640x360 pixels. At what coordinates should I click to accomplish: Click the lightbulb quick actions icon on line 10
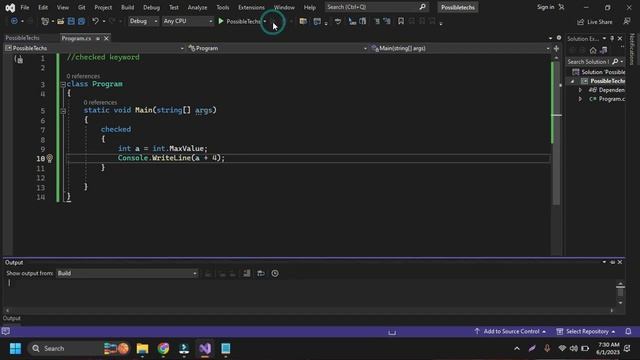click(x=49, y=158)
